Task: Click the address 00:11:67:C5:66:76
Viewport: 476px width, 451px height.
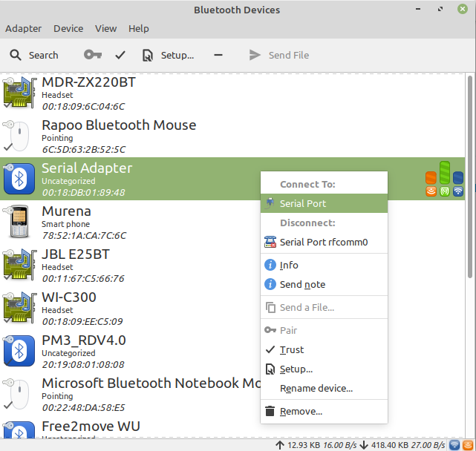Action: coord(83,278)
